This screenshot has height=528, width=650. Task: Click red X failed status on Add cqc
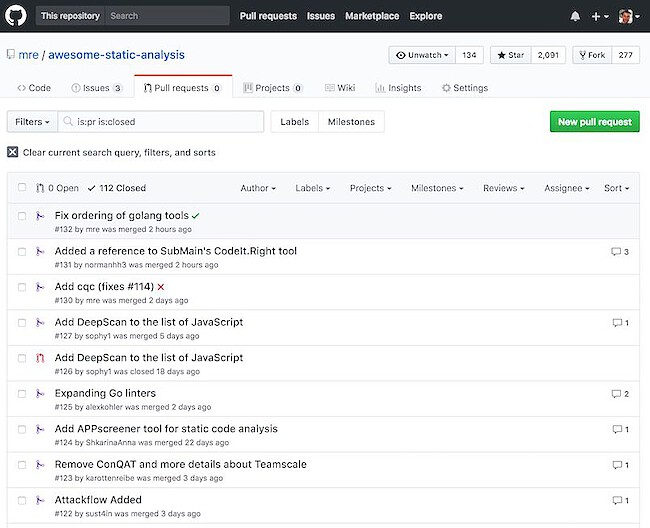161,287
